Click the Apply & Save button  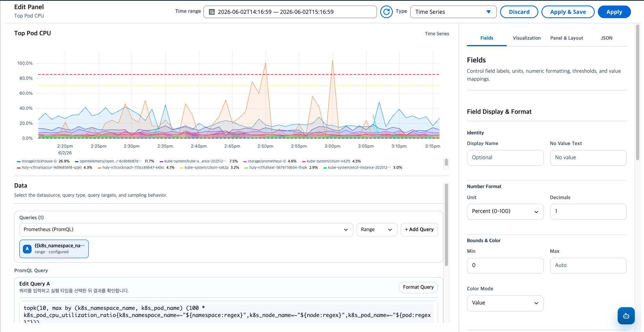click(x=568, y=12)
